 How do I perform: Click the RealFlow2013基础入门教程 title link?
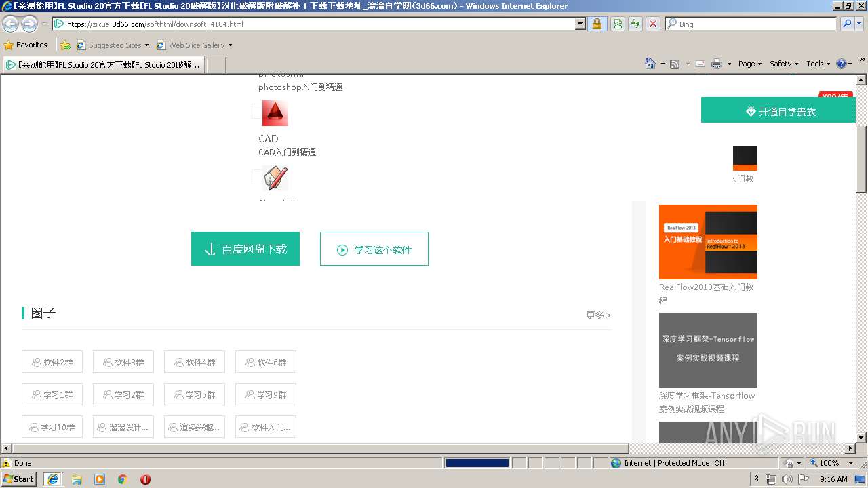[707, 293]
